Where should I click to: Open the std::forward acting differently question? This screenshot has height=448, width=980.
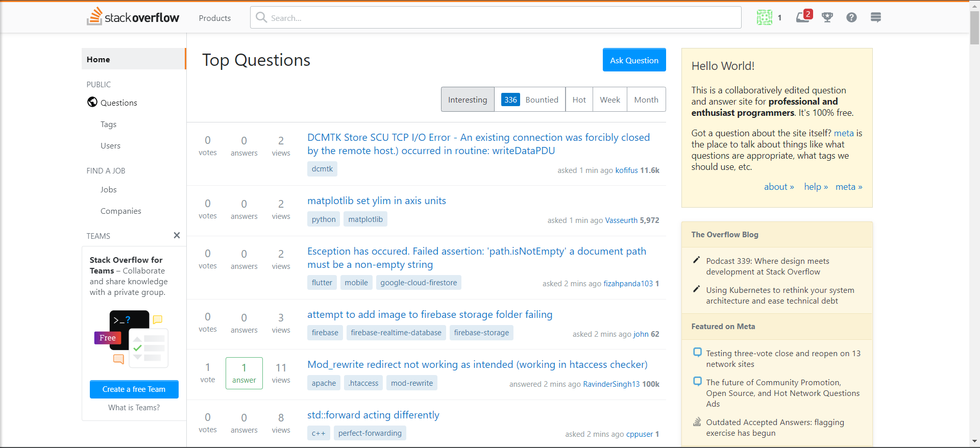coord(373,415)
